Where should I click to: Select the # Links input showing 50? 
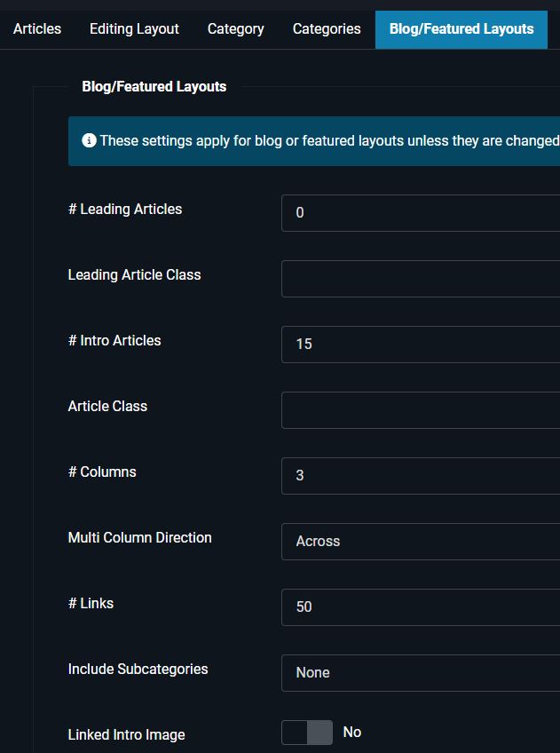(419, 606)
